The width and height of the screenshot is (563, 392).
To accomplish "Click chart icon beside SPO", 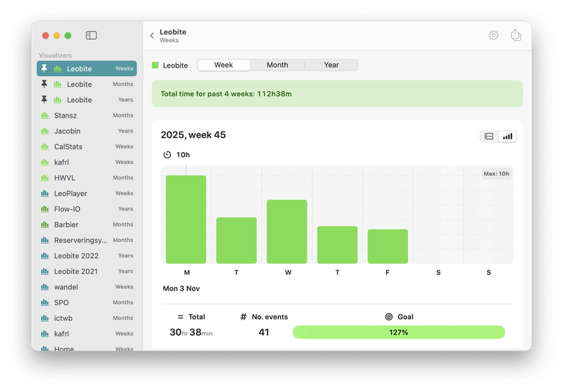I will point(44,303).
